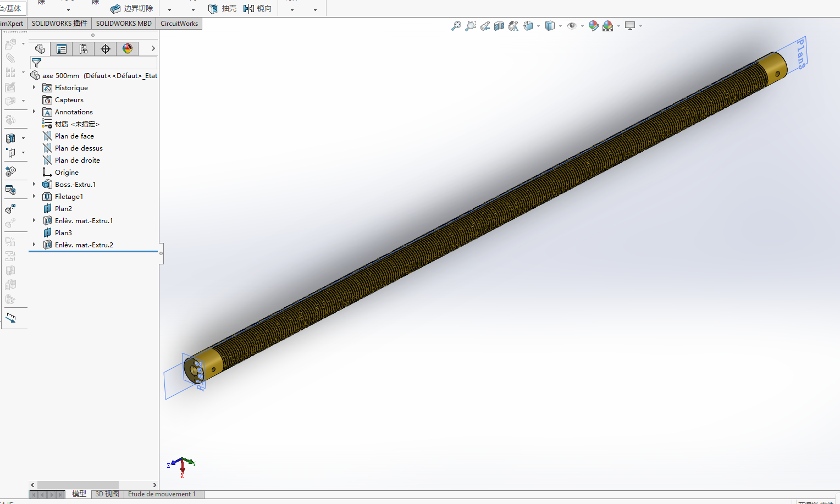Expand the Enlèv. mat.-Extru.1 feature
Screen dimensions: 840x504
point(34,220)
